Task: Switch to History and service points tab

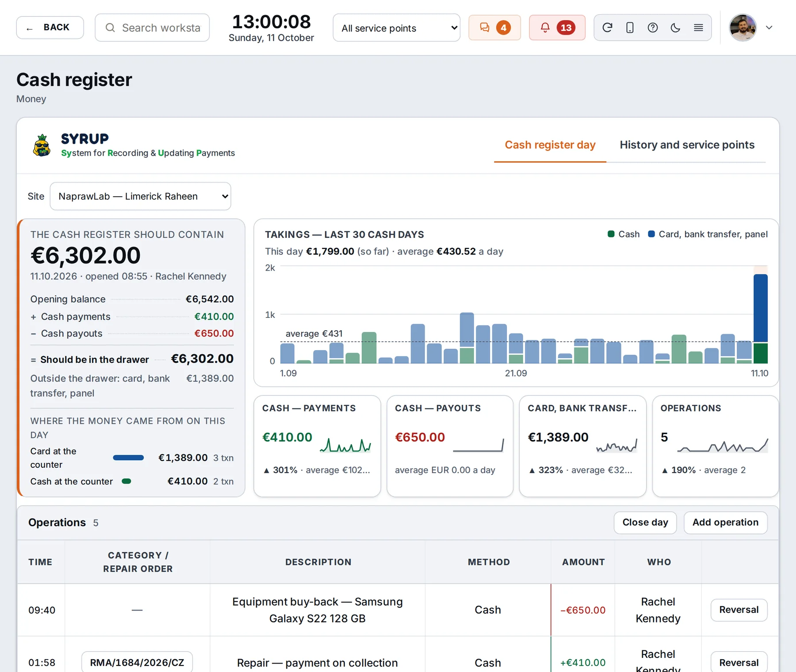Action: pyautogui.click(x=687, y=145)
